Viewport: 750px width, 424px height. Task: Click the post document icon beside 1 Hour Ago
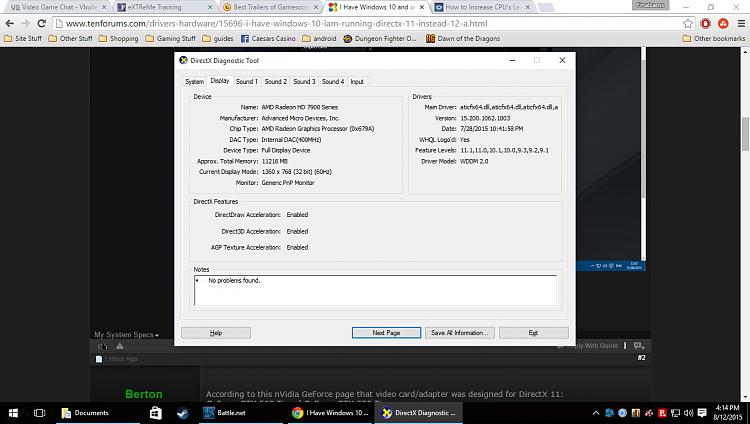pyautogui.click(x=99, y=359)
